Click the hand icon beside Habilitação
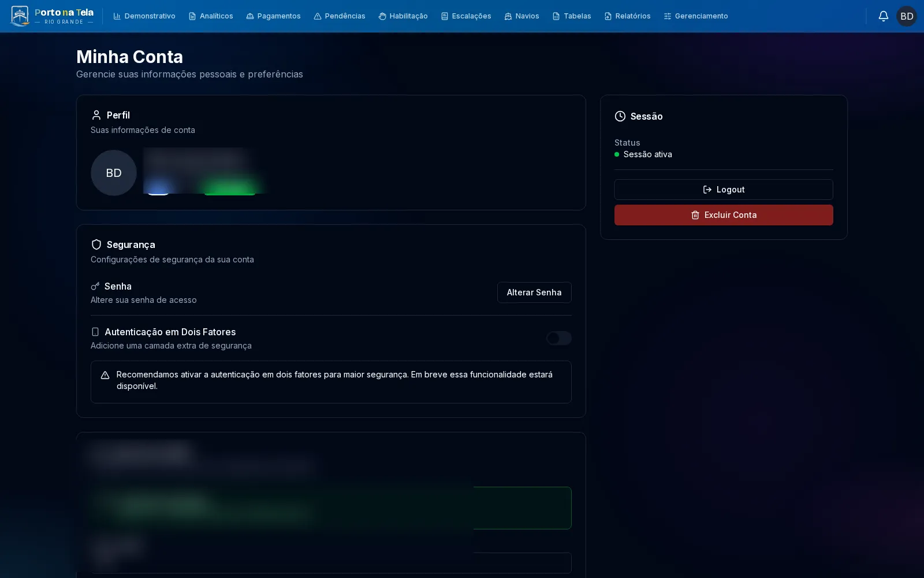This screenshot has width=924, height=578. [x=382, y=16]
